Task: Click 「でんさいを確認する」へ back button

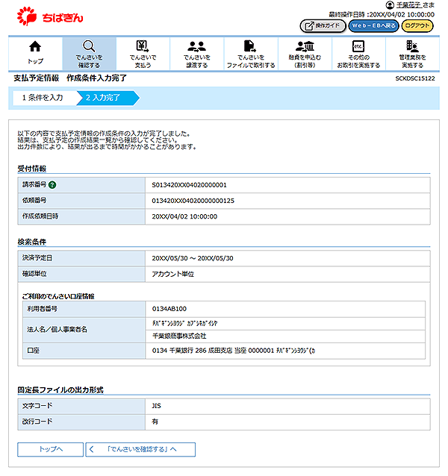Action: (x=140, y=449)
